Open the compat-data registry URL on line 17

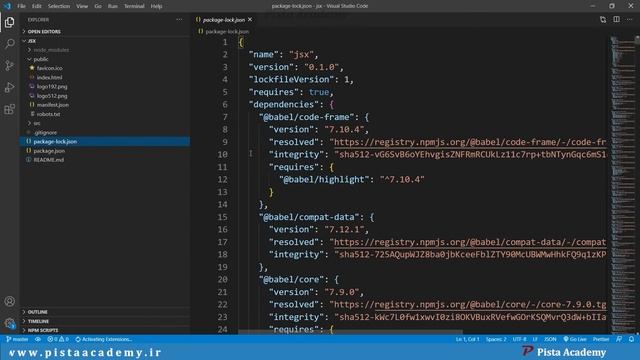pyautogui.click(x=470, y=242)
